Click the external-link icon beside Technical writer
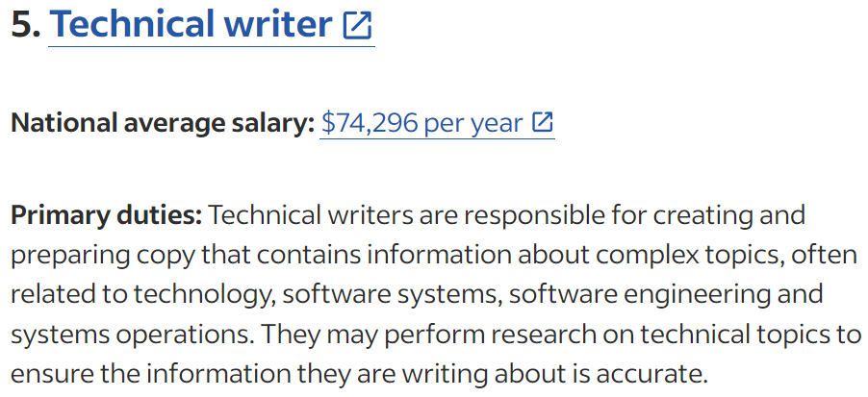This screenshot has height=397, width=868. click(357, 26)
